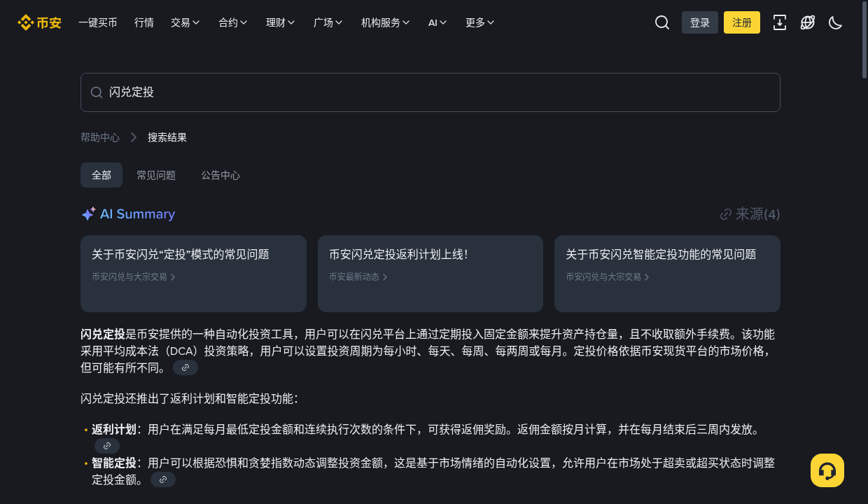Focus the search field containing 闪兑定投

(430, 92)
